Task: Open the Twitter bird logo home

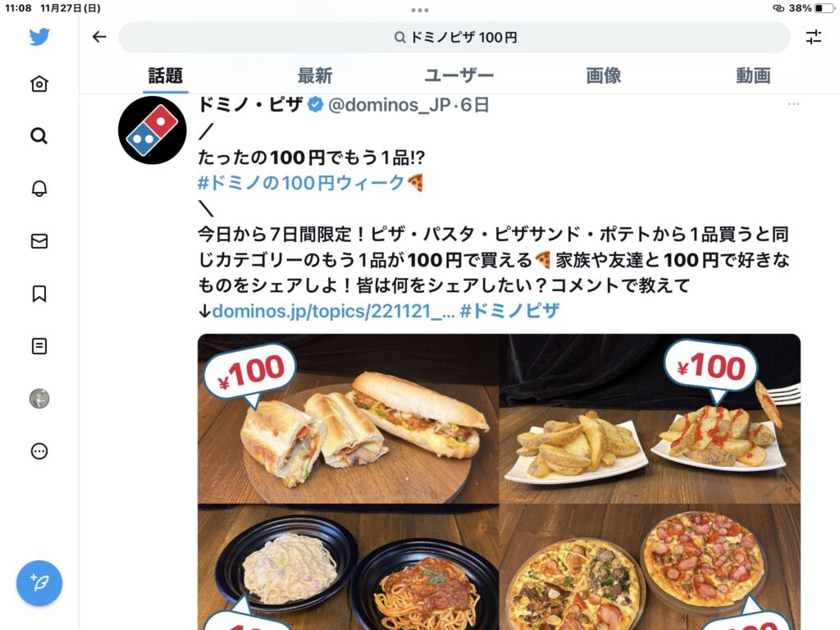Action: (x=39, y=36)
